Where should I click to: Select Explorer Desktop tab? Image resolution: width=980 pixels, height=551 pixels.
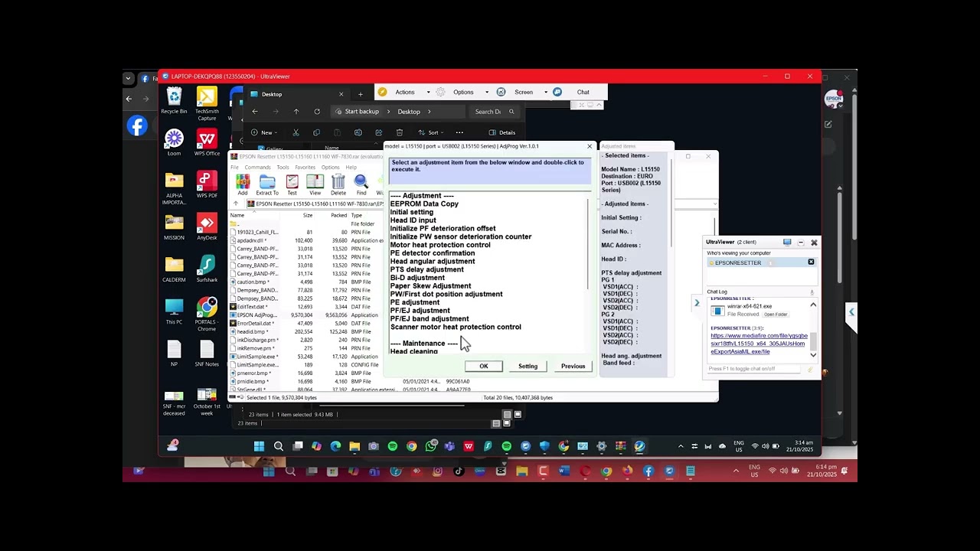pos(297,94)
